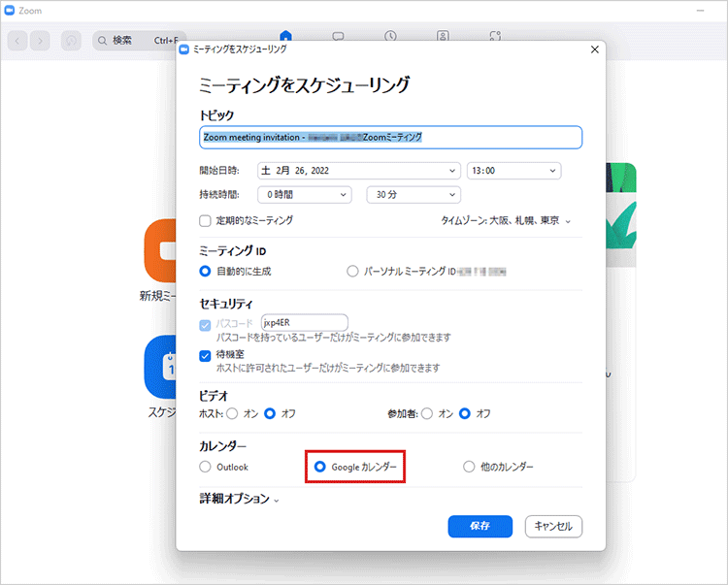Click the search box in Zoom toolbar

coord(135,41)
